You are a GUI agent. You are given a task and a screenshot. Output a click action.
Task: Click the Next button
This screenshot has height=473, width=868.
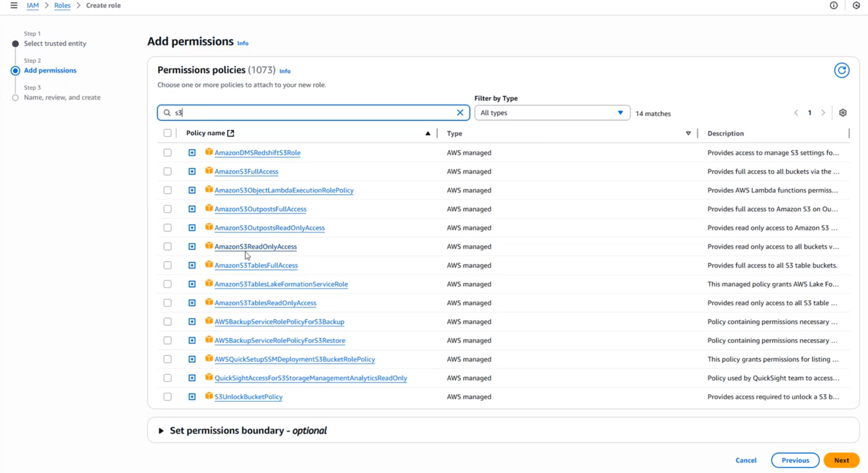click(x=841, y=460)
